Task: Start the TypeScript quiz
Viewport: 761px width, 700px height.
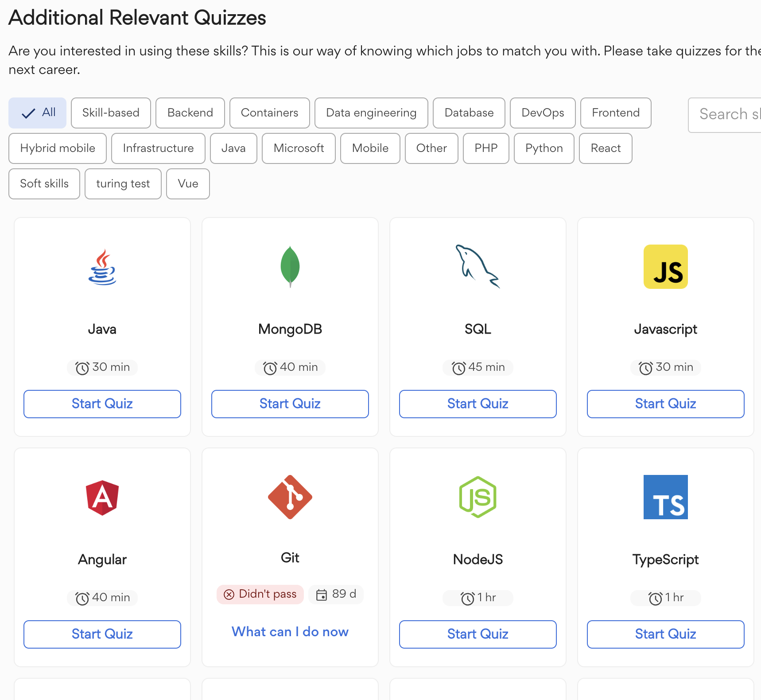Action: (x=666, y=634)
